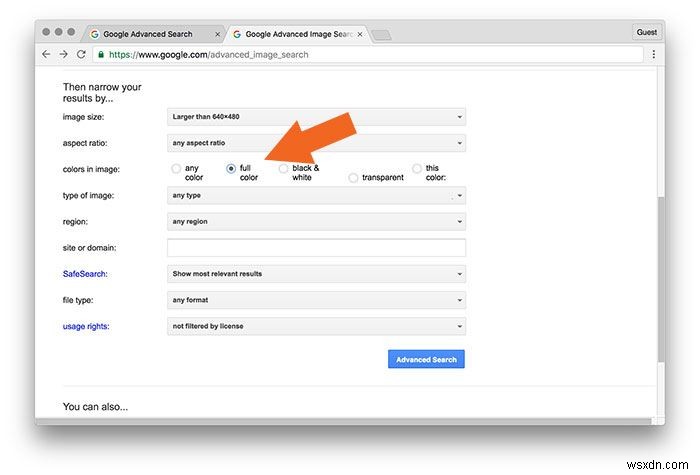The width and height of the screenshot is (700, 475).
Task: Switch to the Google Advanced Search tab
Action: tap(150, 34)
